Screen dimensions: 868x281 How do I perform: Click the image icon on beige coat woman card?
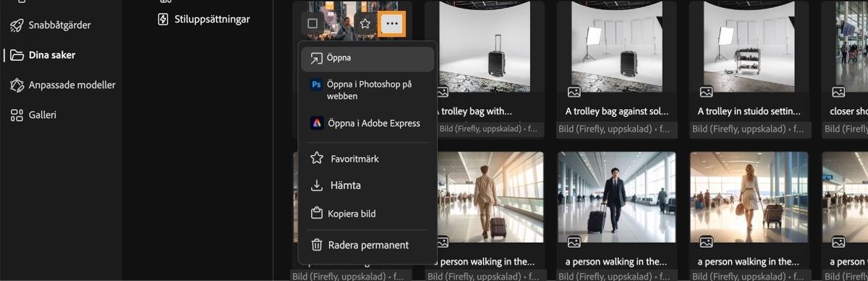(706, 242)
